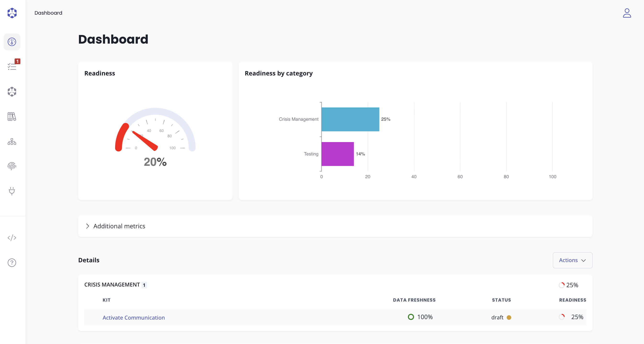Expand the Additional metrics section

(x=119, y=226)
